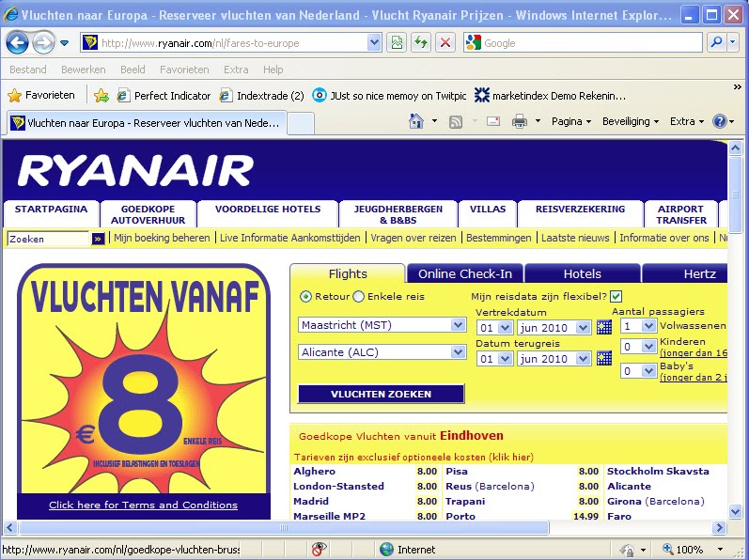Click the RSS feeds icon

[x=456, y=122]
